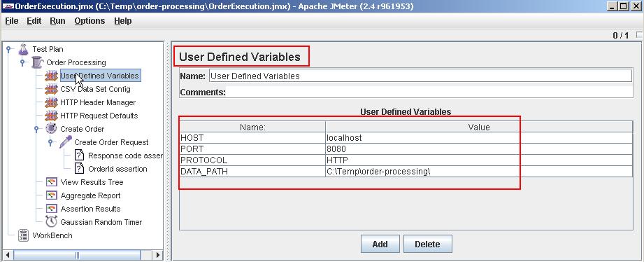The width and height of the screenshot is (644, 262).
Task: Click the Value column header
Action: coord(479,127)
